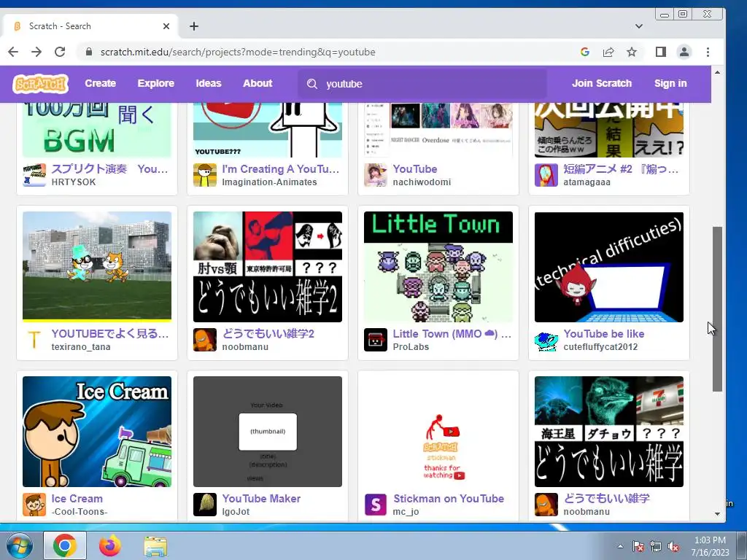This screenshot has height=560, width=747.
Task: Open the YouTube Maker thumbnail
Action: [267, 432]
